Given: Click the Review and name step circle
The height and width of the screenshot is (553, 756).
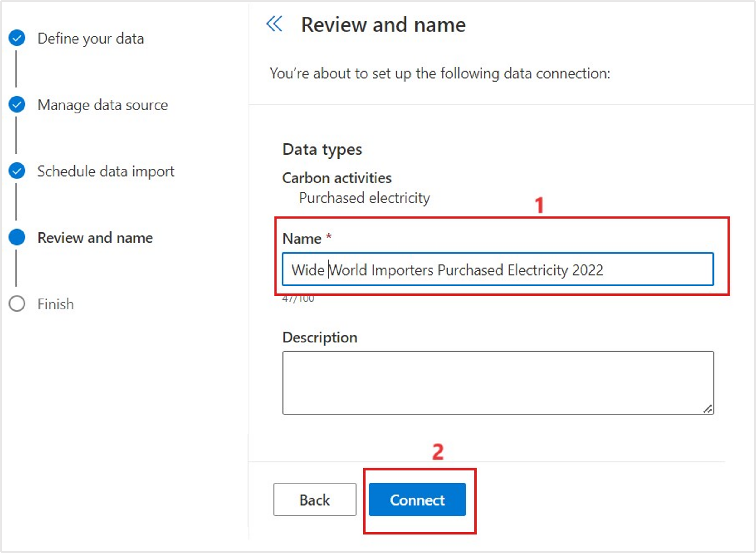Looking at the screenshot, I should (17, 237).
